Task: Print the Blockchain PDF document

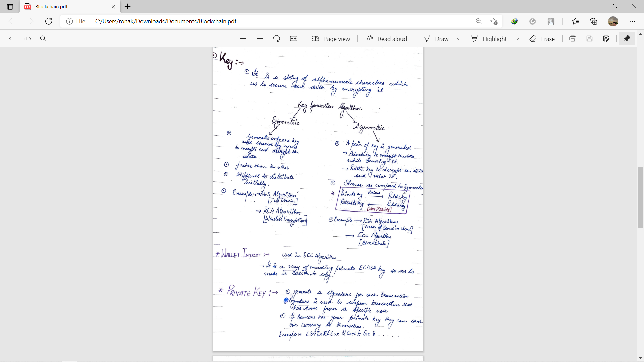Action: 573,39
